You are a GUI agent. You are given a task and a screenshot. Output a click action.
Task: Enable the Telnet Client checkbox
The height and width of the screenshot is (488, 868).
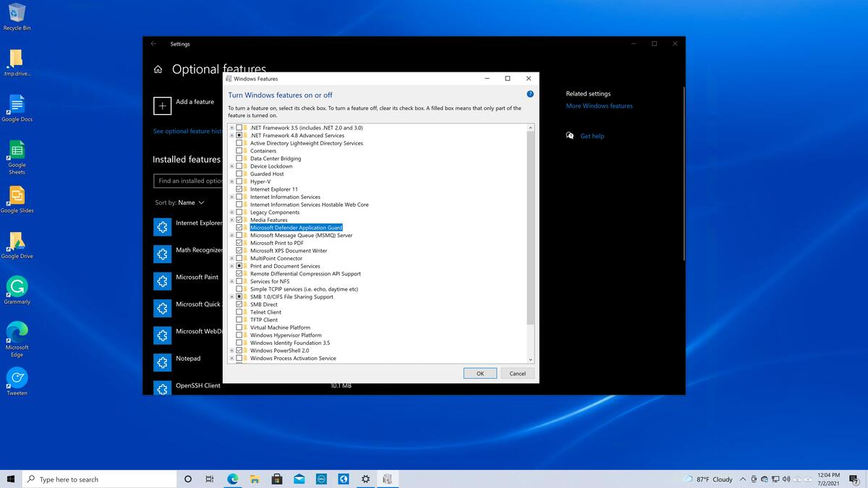pos(239,312)
